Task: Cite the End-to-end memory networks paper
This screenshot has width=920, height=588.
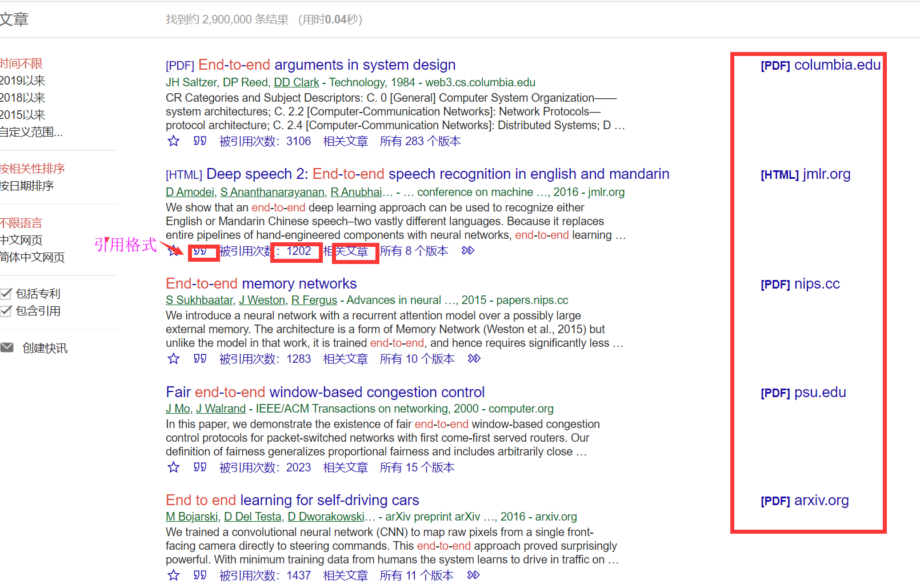Action: click(x=199, y=358)
